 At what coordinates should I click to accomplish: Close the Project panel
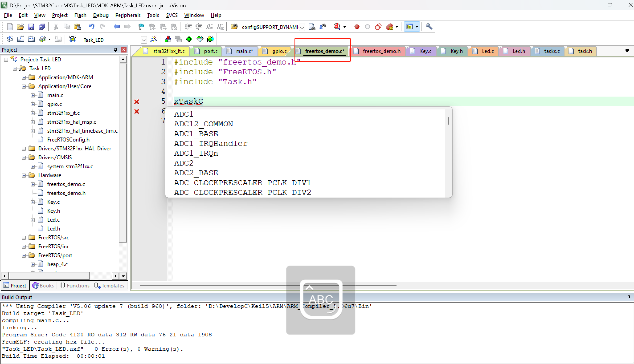pyautogui.click(x=124, y=50)
